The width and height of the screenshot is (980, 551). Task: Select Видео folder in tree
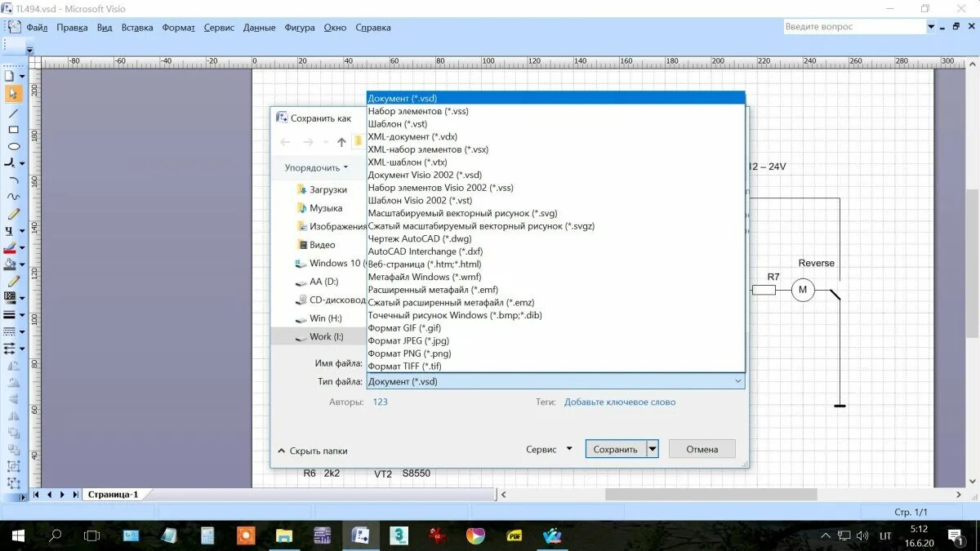click(x=322, y=245)
